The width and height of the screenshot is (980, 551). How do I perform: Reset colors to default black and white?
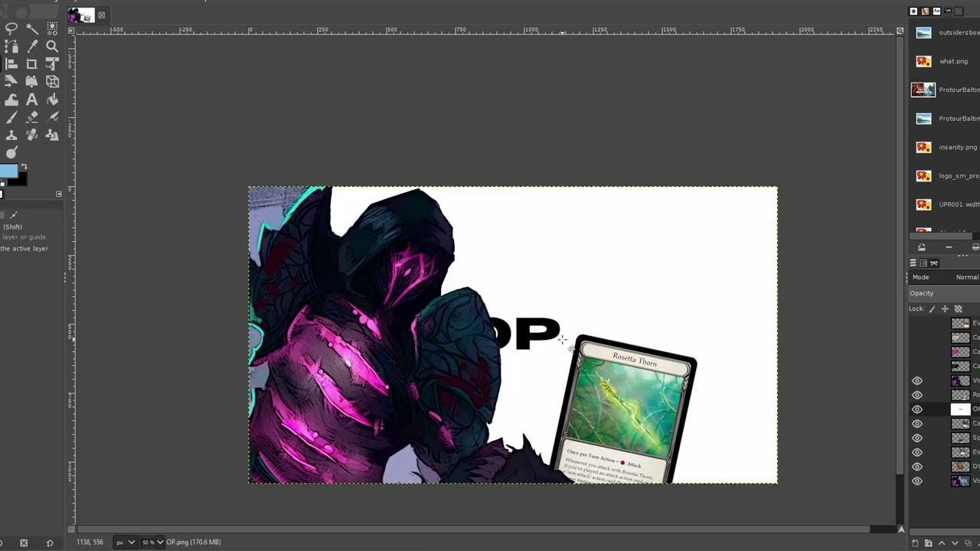tap(2, 184)
